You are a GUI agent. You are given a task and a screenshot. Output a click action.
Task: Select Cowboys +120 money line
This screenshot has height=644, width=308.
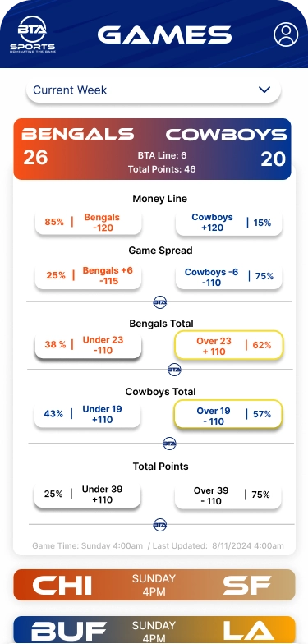[x=228, y=222]
